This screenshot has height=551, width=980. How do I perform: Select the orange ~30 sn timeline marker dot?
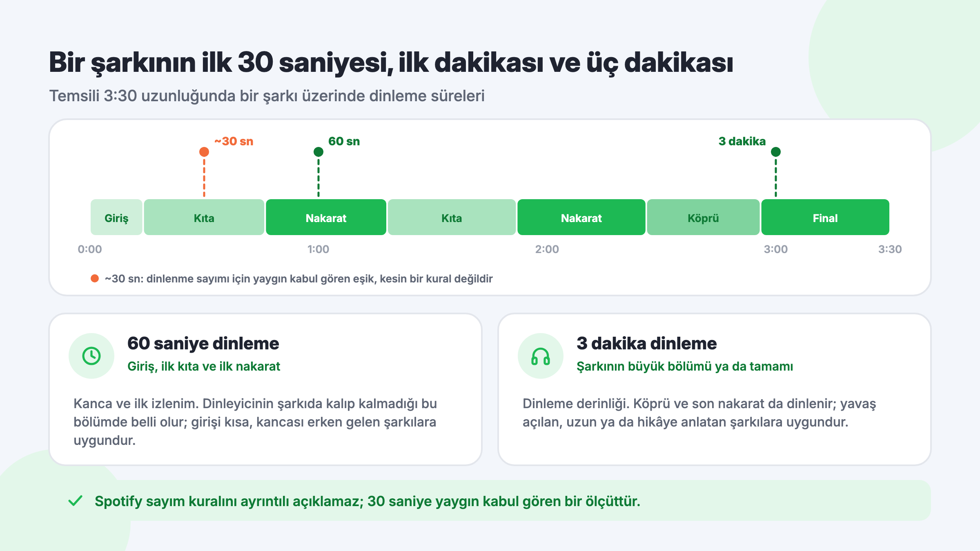[x=204, y=152]
